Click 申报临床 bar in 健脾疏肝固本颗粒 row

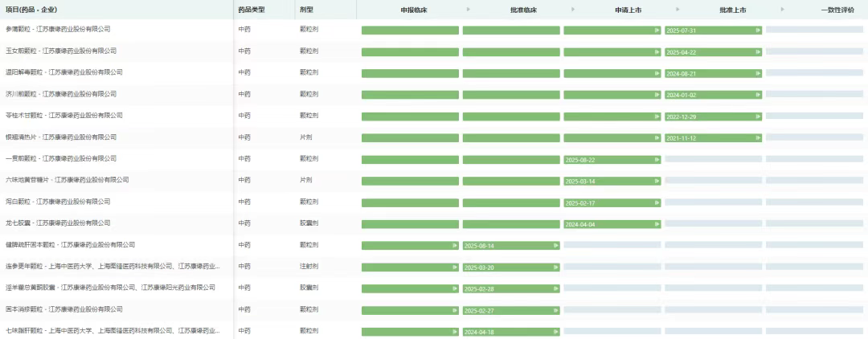pos(410,246)
